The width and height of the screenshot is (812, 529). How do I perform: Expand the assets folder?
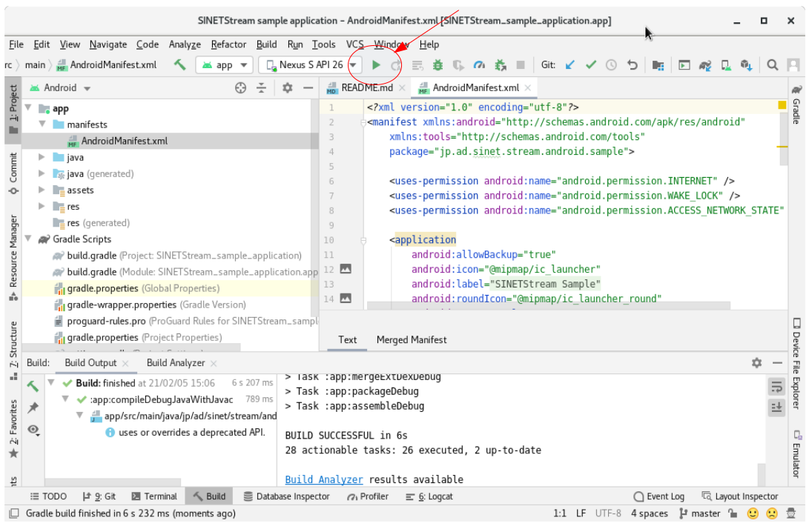[42, 190]
